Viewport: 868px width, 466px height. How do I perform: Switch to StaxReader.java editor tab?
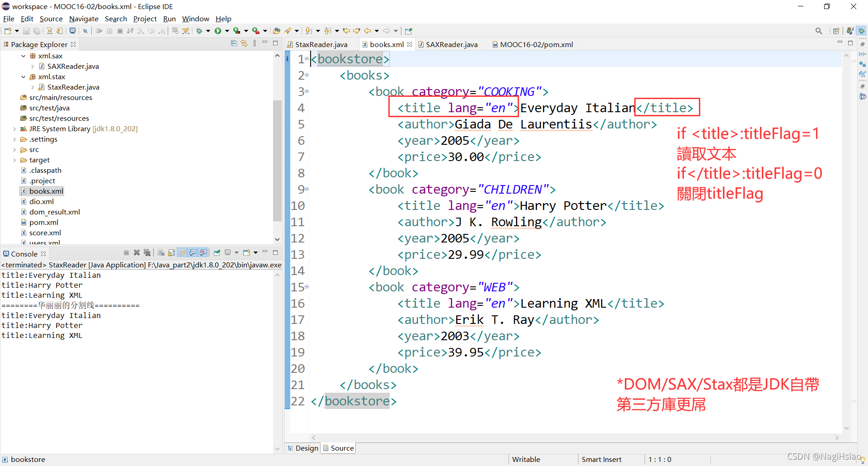(321, 44)
